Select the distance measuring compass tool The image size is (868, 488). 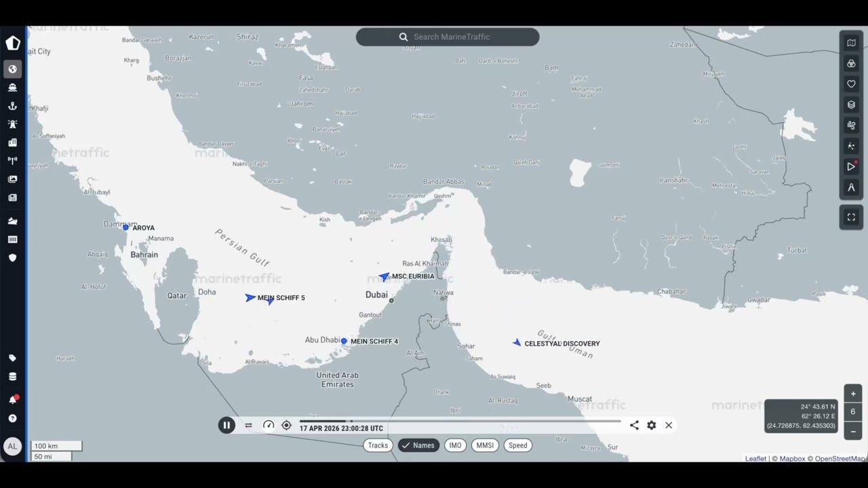click(851, 188)
